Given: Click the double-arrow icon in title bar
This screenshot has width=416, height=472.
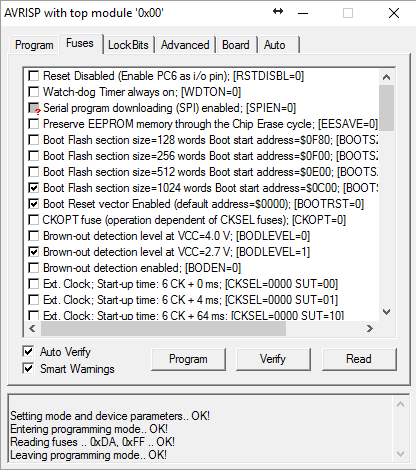Looking at the screenshot, I should (x=278, y=12).
